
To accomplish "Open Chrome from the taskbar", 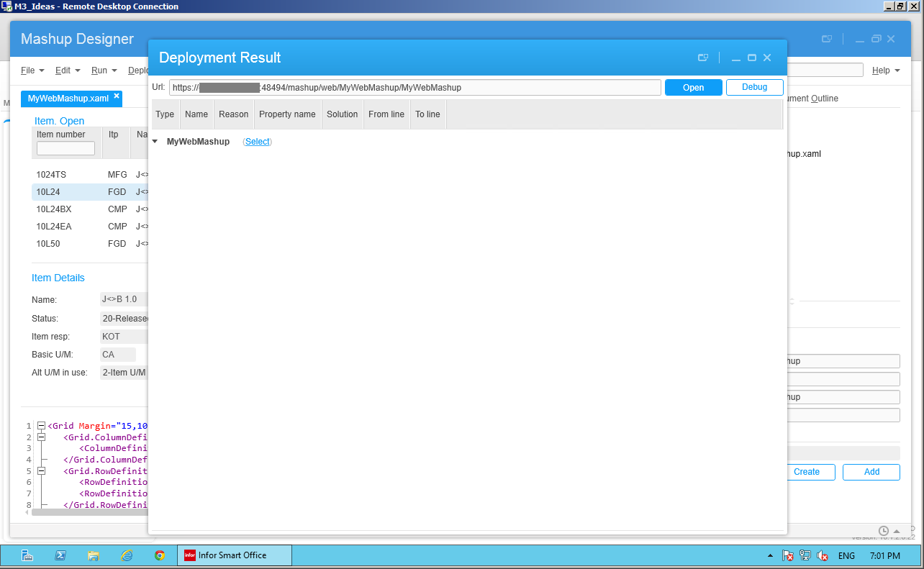I will pos(160,555).
